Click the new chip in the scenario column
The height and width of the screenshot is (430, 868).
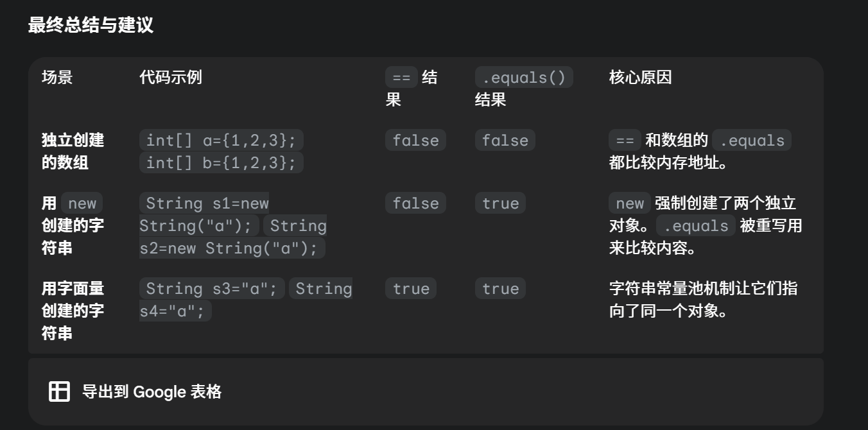pos(82,203)
